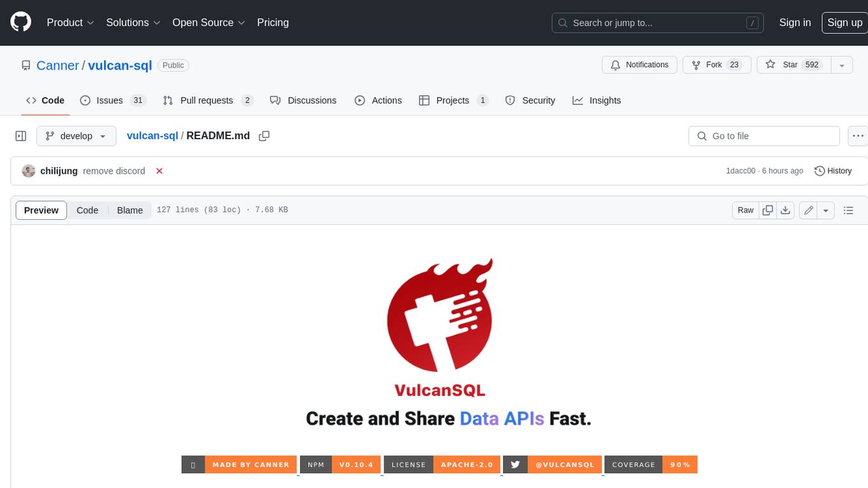
Task: Click the Sign in link
Action: pyautogui.click(x=795, y=22)
